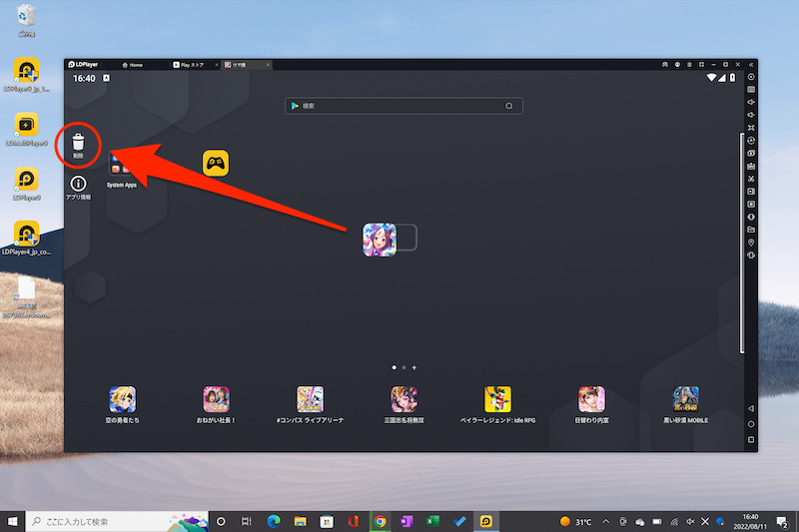This screenshot has width=799, height=532.
Task: Switch to the Home tab
Action: point(134,65)
